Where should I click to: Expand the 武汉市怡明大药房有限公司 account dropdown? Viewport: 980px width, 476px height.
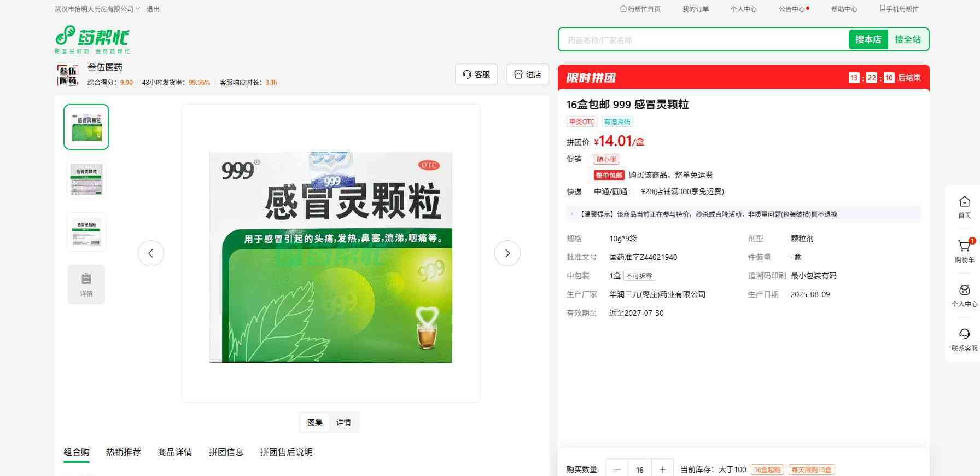click(97, 9)
